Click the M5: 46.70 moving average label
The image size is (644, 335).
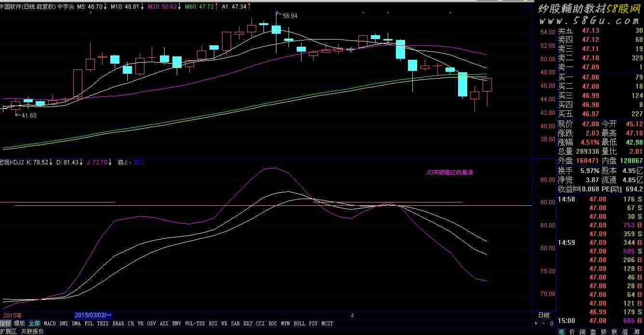(x=90, y=7)
